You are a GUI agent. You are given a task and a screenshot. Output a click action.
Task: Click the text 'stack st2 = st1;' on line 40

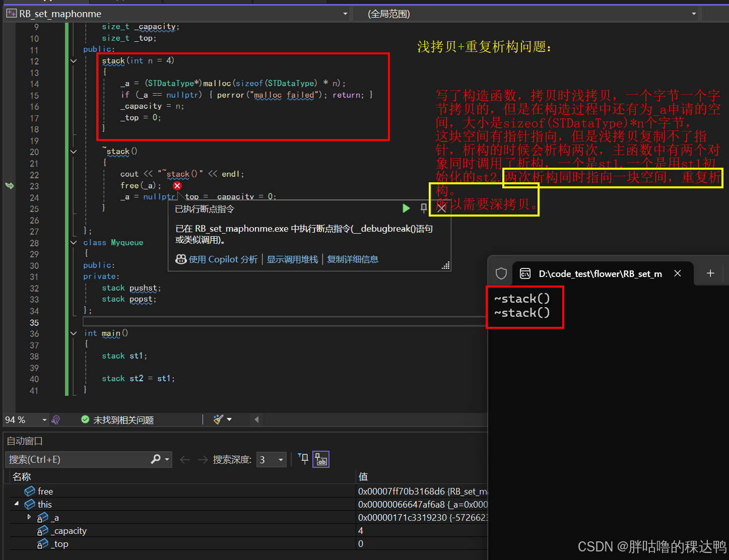coord(139,379)
